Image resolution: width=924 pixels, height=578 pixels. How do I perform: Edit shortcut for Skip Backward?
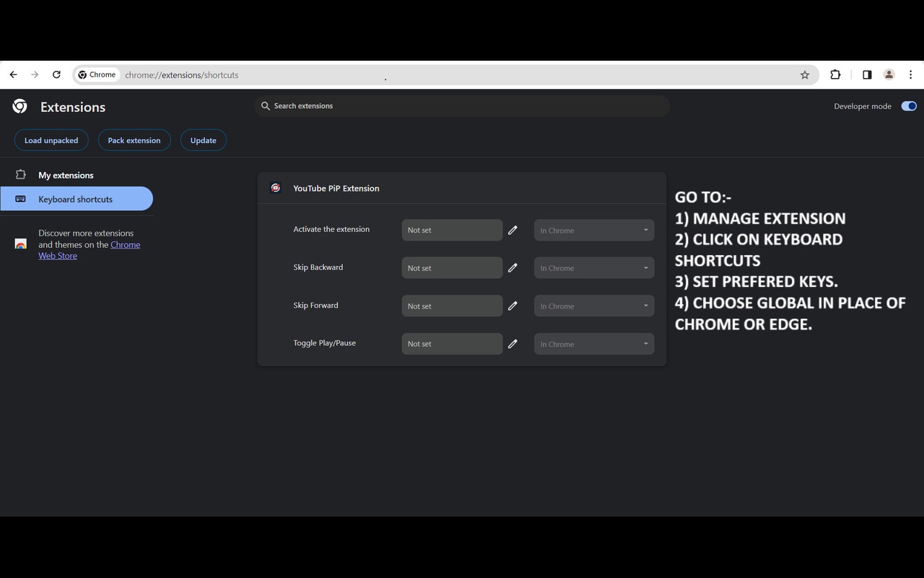click(513, 267)
